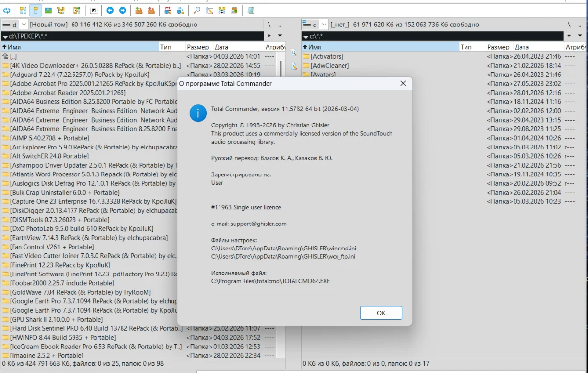The image size is (588, 373).
Task: Toggle the brief view mode button
Action: [x=23, y=10]
